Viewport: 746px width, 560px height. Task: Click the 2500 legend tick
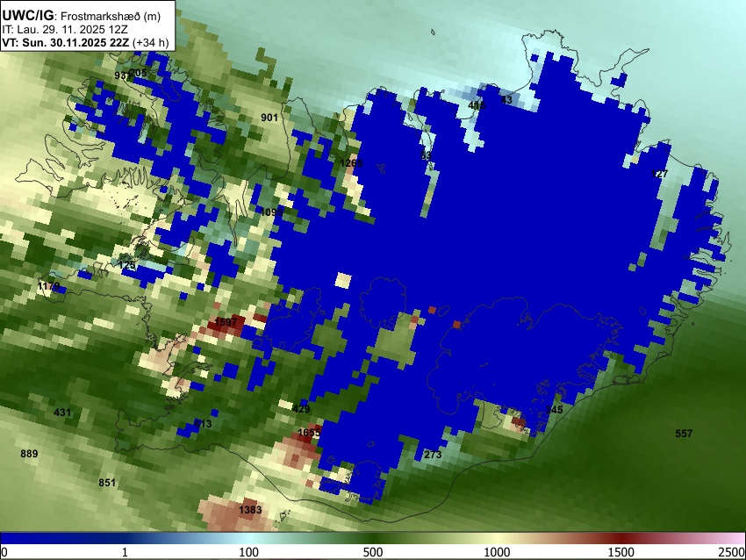733,552
